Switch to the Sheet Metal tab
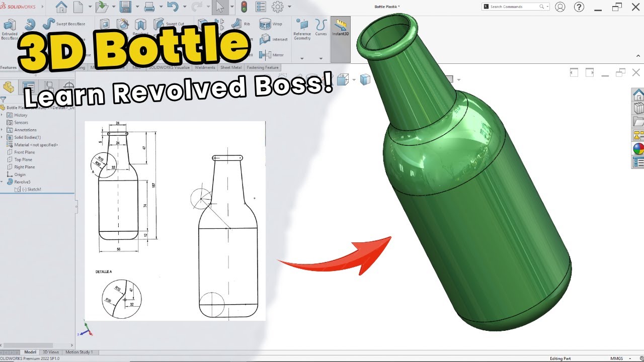 231,67
